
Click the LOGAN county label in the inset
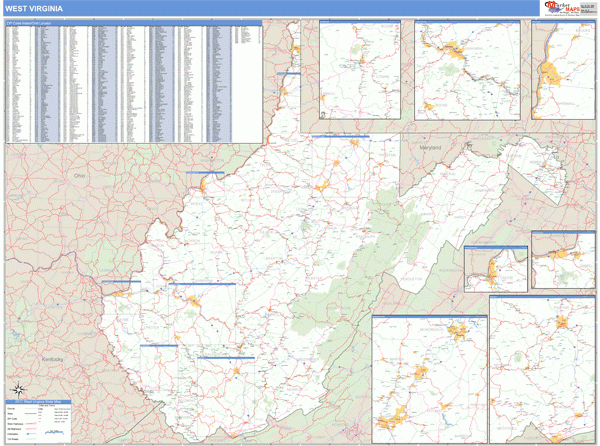pos(383,77)
